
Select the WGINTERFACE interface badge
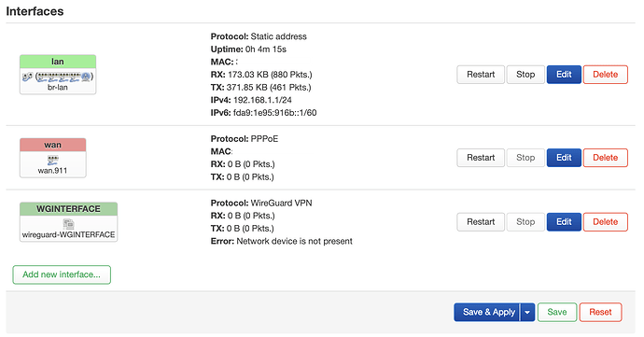click(68, 209)
